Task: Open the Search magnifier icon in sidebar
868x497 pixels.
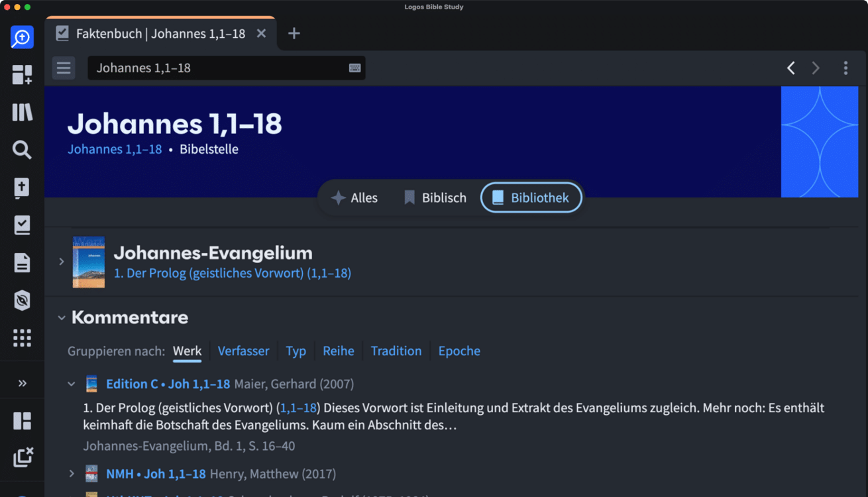Action: tap(22, 150)
